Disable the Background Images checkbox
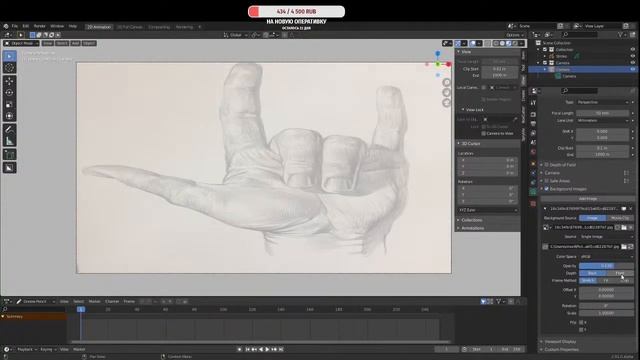640x360 pixels. click(x=547, y=189)
